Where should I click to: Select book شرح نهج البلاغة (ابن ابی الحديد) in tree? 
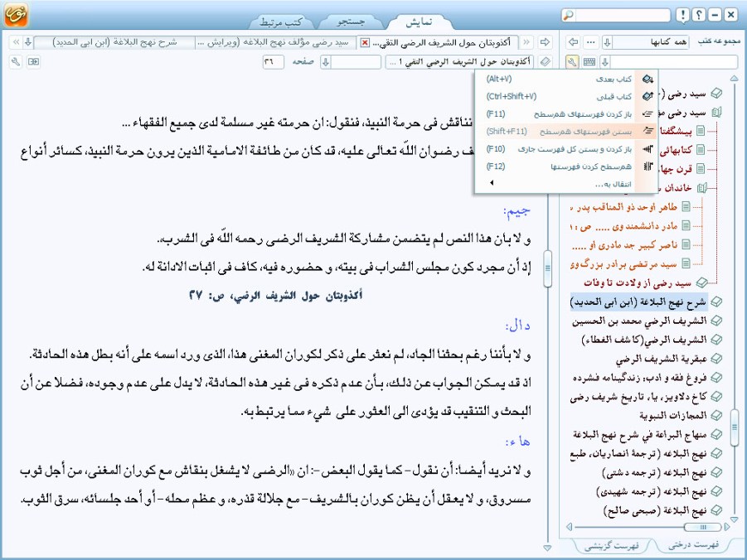[638, 302]
